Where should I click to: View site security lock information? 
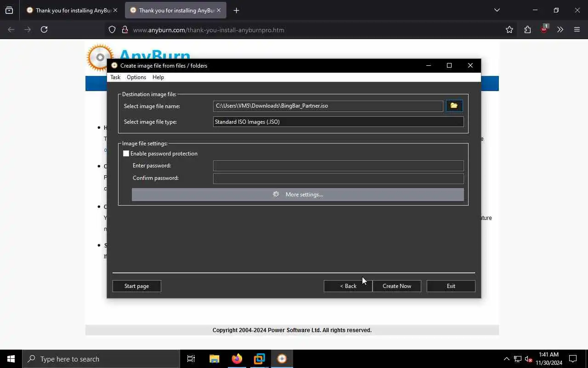[x=124, y=30]
